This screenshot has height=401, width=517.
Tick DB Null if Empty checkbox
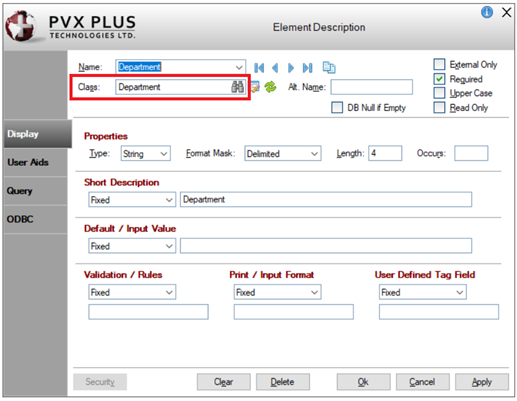click(337, 107)
